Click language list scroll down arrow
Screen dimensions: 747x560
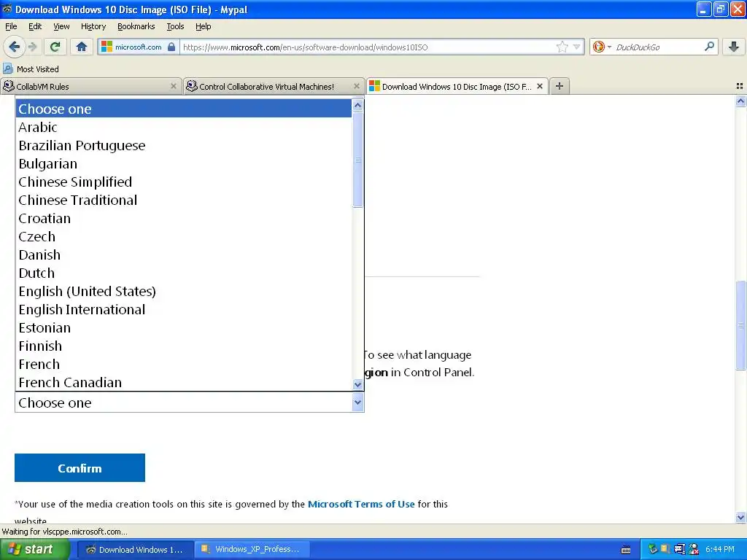[x=357, y=384]
